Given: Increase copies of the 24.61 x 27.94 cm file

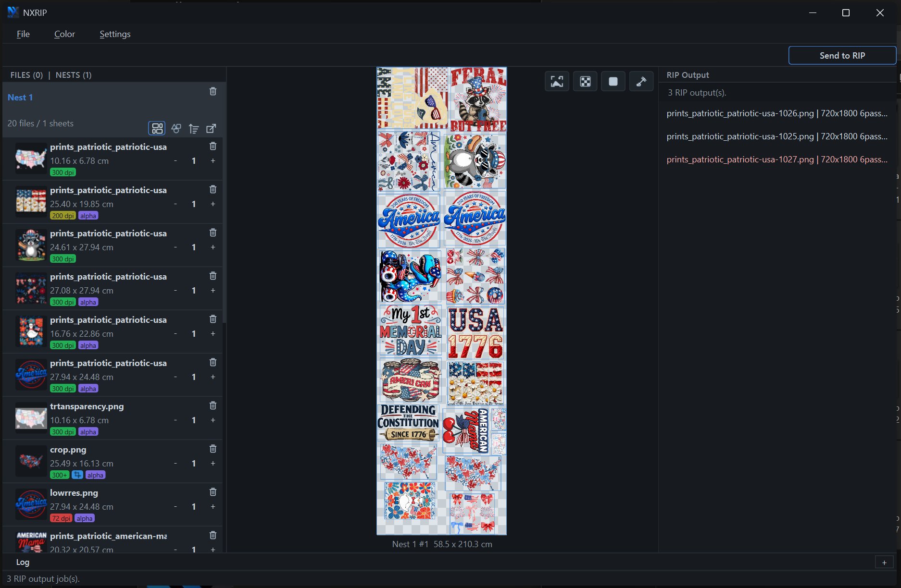Looking at the screenshot, I should click(x=213, y=247).
